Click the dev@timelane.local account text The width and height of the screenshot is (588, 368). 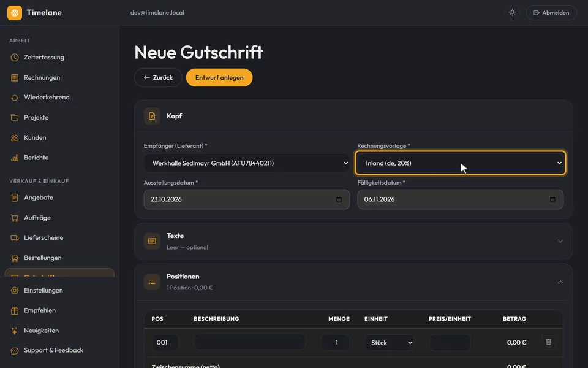157,13
